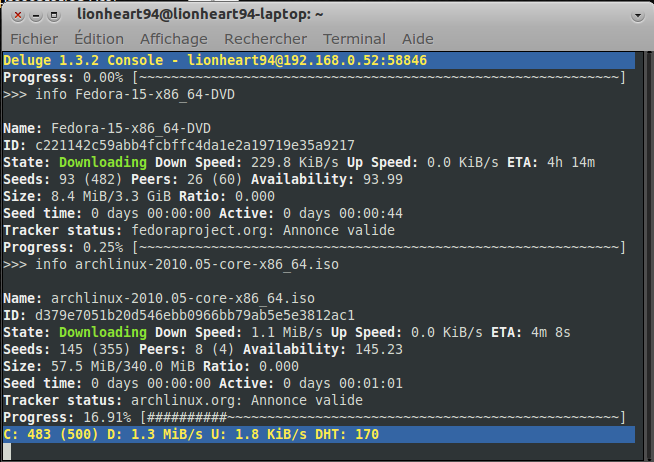654x462 pixels.
Task: Click the total download rate D: 1.3 MiB/s
Action: click(x=155, y=434)
